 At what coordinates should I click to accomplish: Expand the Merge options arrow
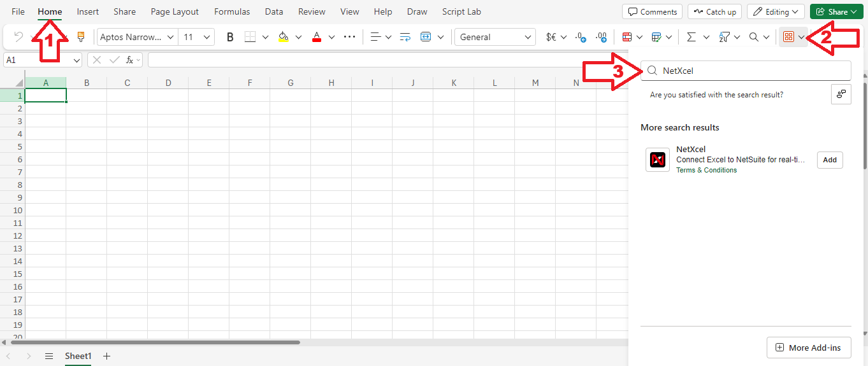click(x=440, y=37)
